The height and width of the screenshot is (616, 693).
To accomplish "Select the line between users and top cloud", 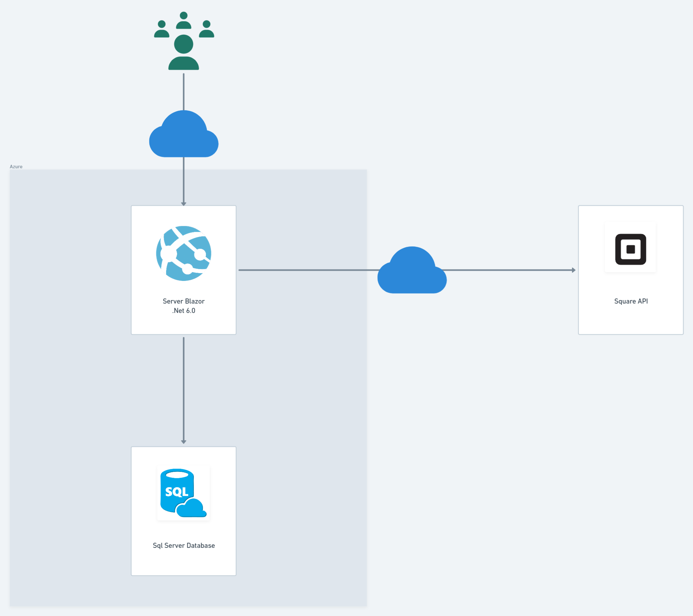I will point(184,91).
